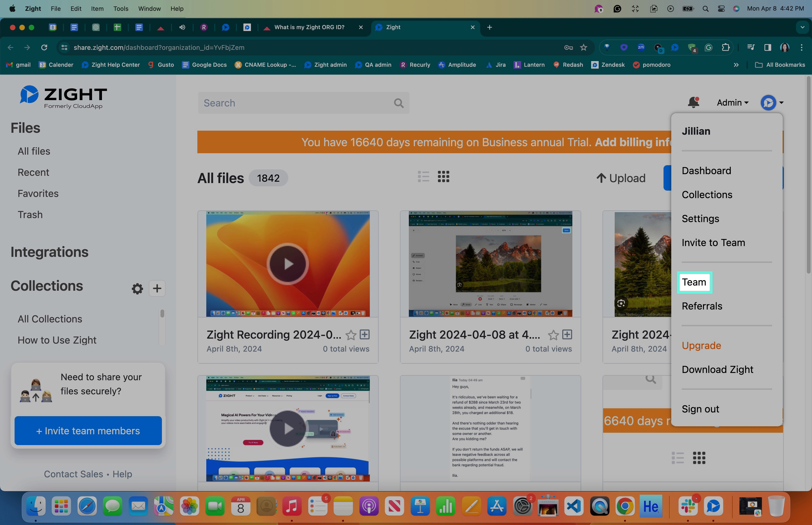Choose Download Zight in the menu

click(717, 369)
